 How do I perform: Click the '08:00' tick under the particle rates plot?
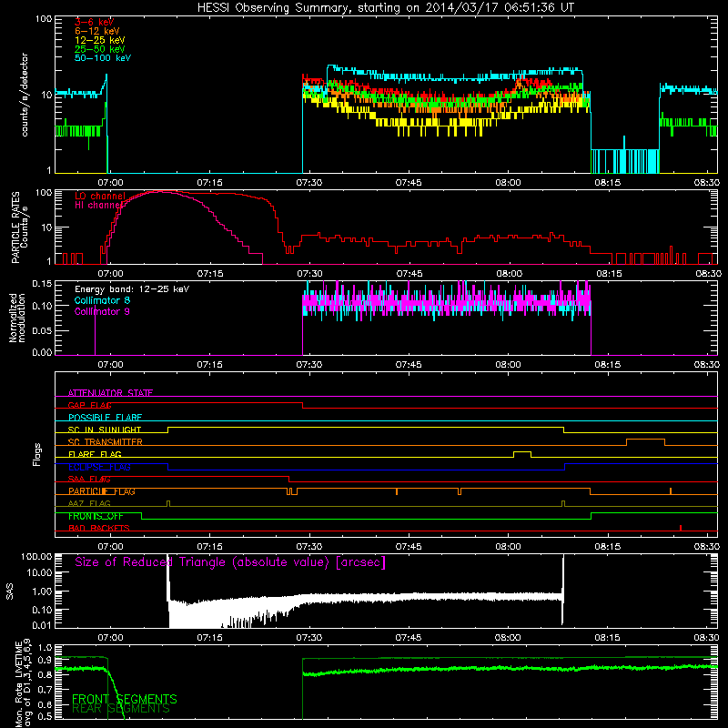[x=509, y=274]
